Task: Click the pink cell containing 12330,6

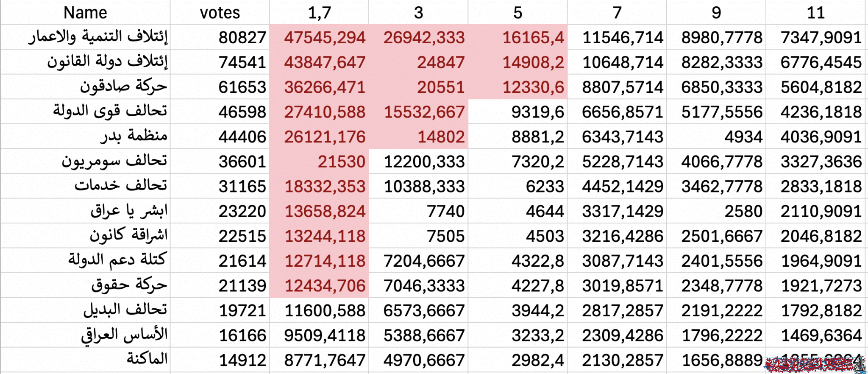Action: pos(533,87)
